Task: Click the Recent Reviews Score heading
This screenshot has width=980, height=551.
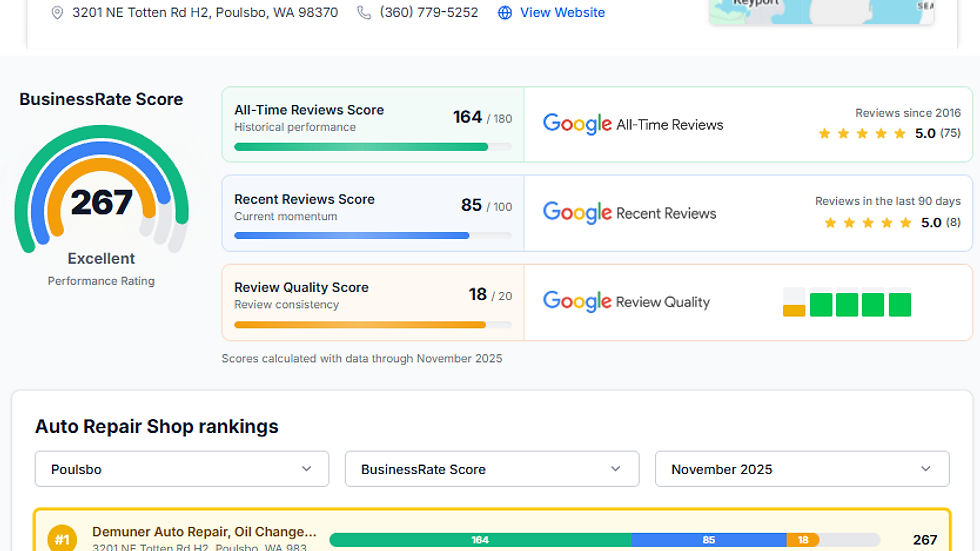Action: [x=304, y=199]
